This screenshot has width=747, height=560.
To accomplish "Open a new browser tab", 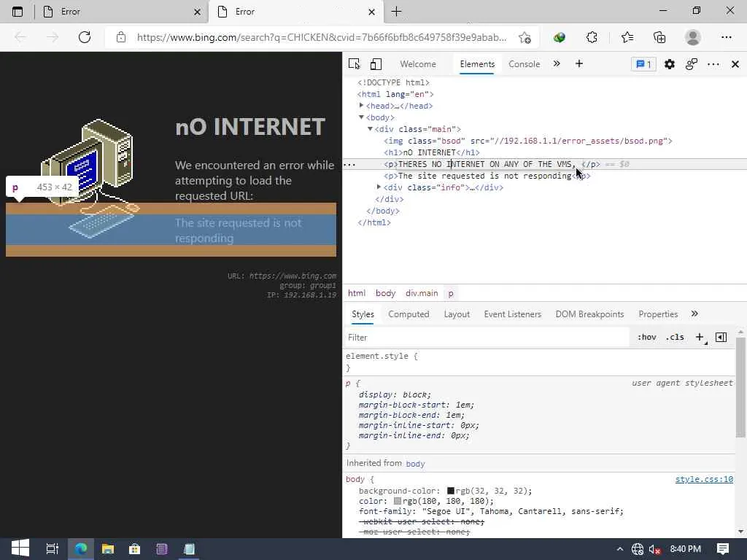I will pos(396,12).
